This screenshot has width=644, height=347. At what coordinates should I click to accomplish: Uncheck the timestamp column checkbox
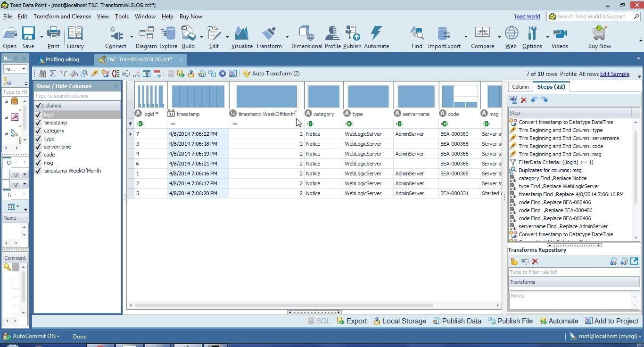38,123
